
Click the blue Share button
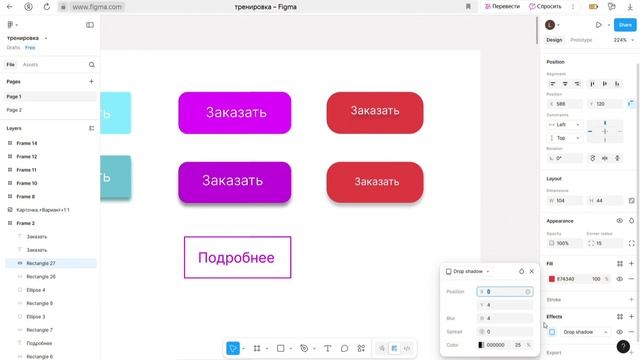625,25
